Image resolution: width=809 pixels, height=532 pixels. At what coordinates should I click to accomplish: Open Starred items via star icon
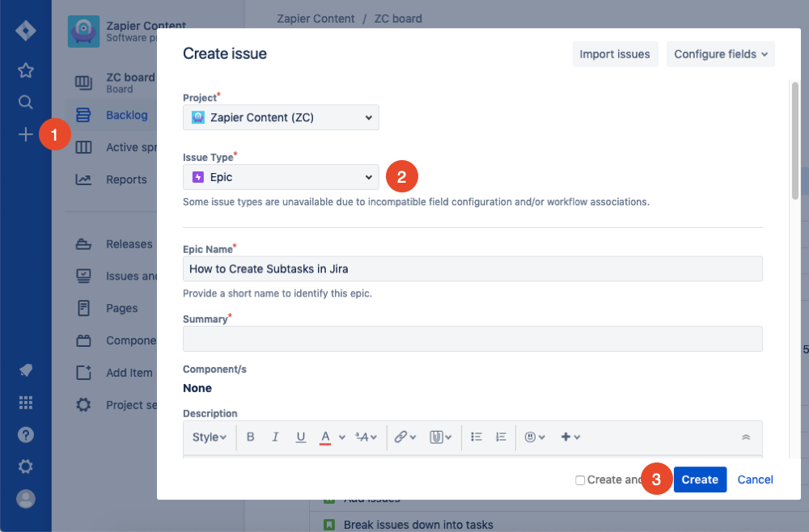pos(25,70)
